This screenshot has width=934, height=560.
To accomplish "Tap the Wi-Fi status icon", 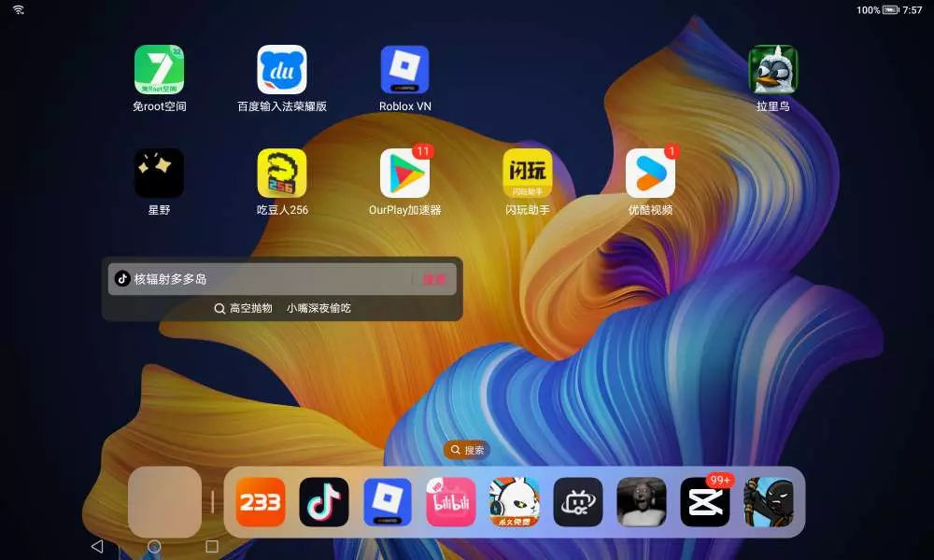I will [19, 9].
